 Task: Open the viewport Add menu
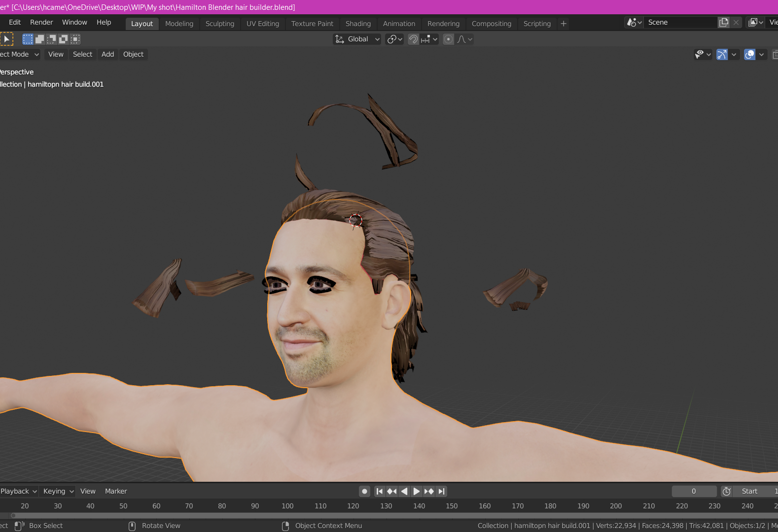point(107,54)
